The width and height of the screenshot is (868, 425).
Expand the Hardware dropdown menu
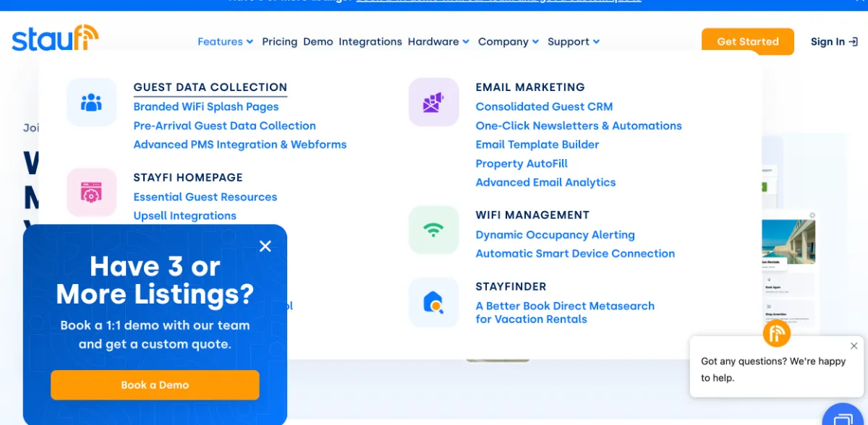coord(438,42)
